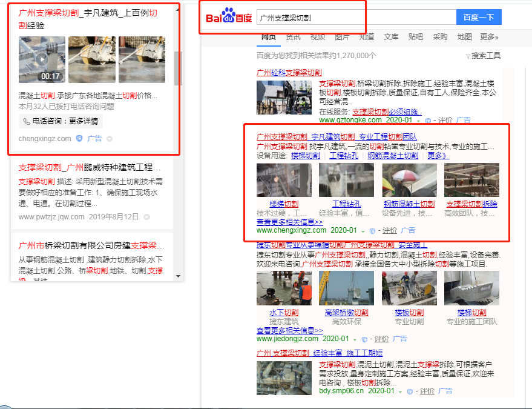
Task: Click the search input containing 广州支撑梁切割
Action: pyautogui.click(x=356, y=18)
